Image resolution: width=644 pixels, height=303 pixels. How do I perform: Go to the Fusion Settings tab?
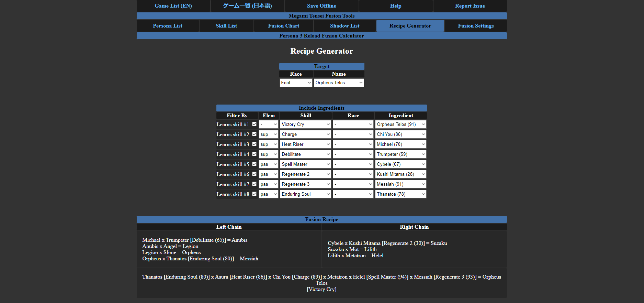tap(476, 26)
